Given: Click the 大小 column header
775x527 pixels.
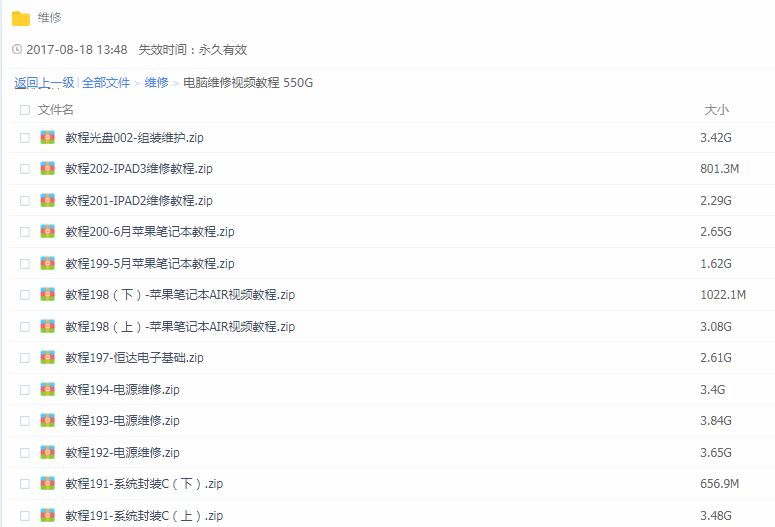Looking at the screenshot, I should pyautogui.click(x=716, y=110).
